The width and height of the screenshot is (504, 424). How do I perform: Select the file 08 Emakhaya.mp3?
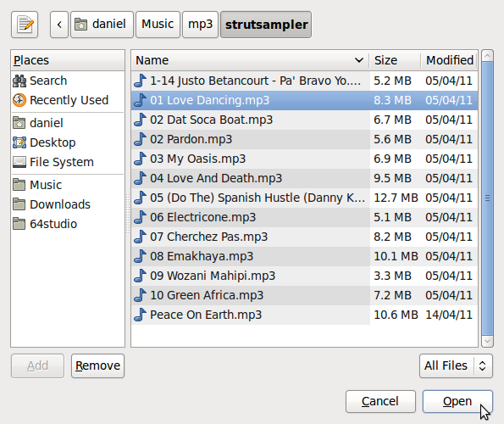[x=304, y=256]
